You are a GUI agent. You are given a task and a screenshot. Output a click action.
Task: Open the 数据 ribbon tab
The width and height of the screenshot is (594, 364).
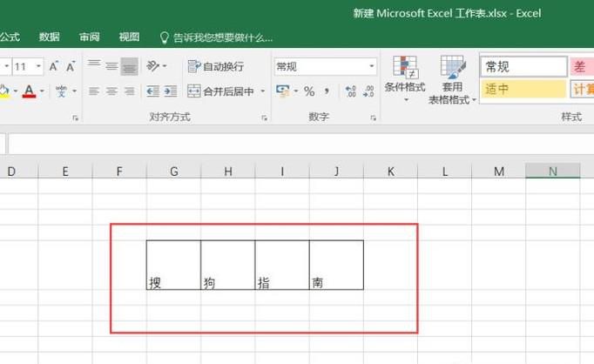coord(50,37)
